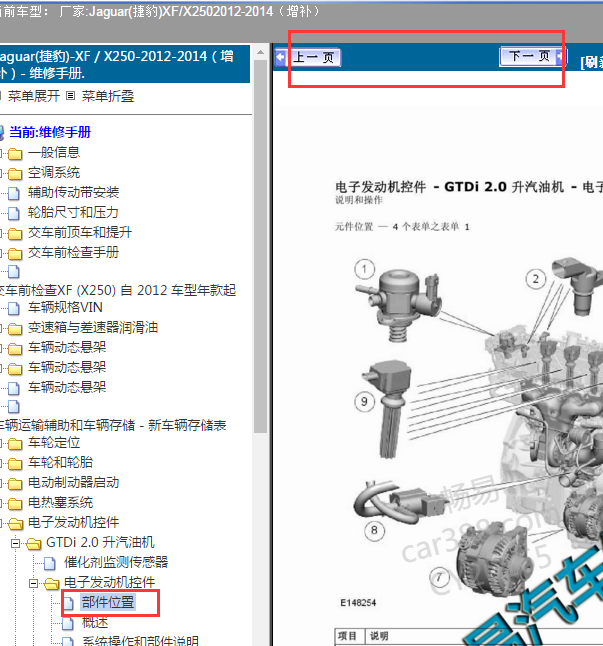Click callout number 1 on the engine diagram

365,269
